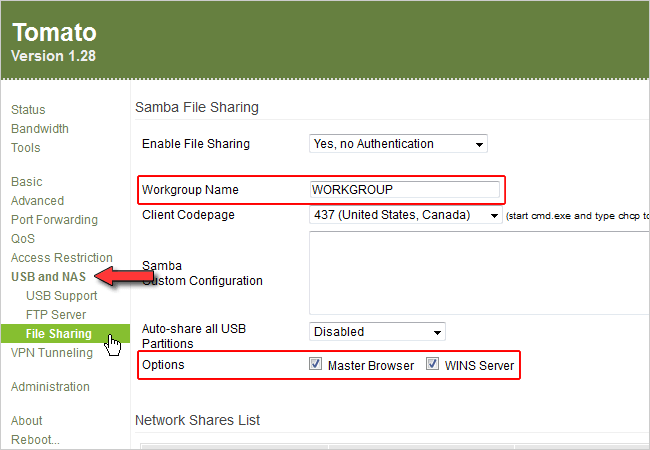Navigate to Port Forwarding
This screenshot has width=650, height=450.
54,220
